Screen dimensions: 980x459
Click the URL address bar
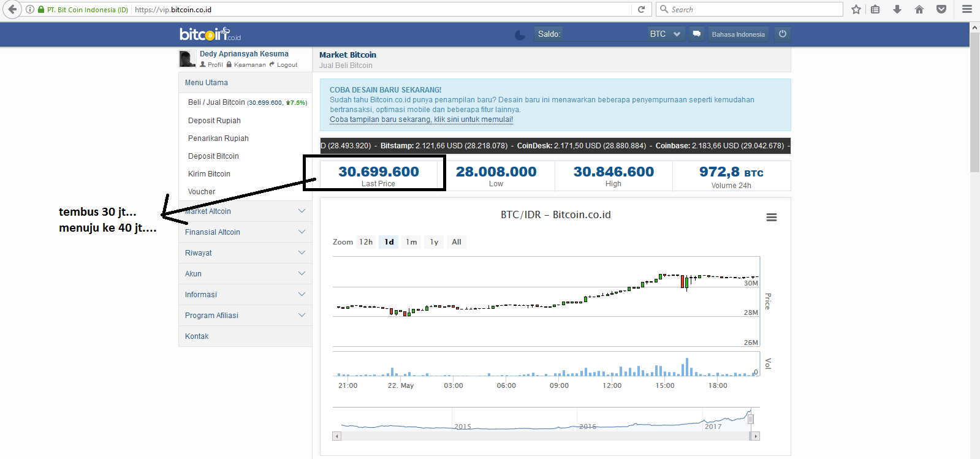(x=383, y=9)
